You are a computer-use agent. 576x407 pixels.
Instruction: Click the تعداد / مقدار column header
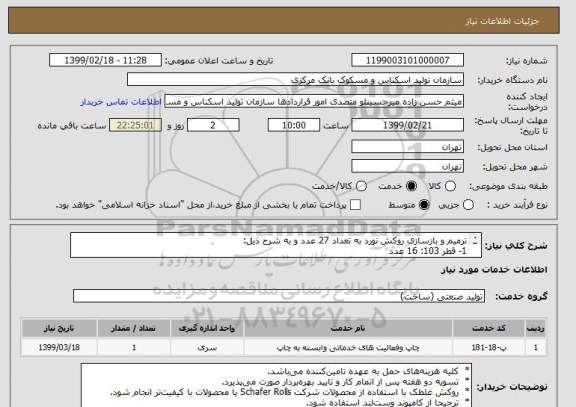(x=134, y=328)
